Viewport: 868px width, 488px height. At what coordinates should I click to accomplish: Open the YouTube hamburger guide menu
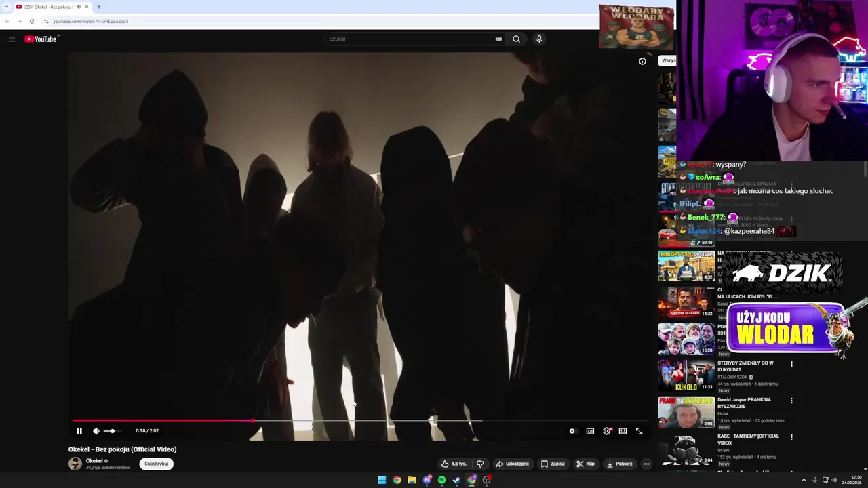click(12, 39)
